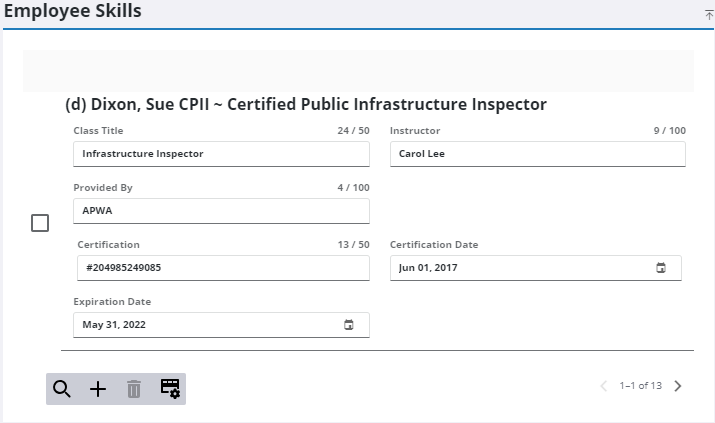Click the trash delete icon

[134, 389]
